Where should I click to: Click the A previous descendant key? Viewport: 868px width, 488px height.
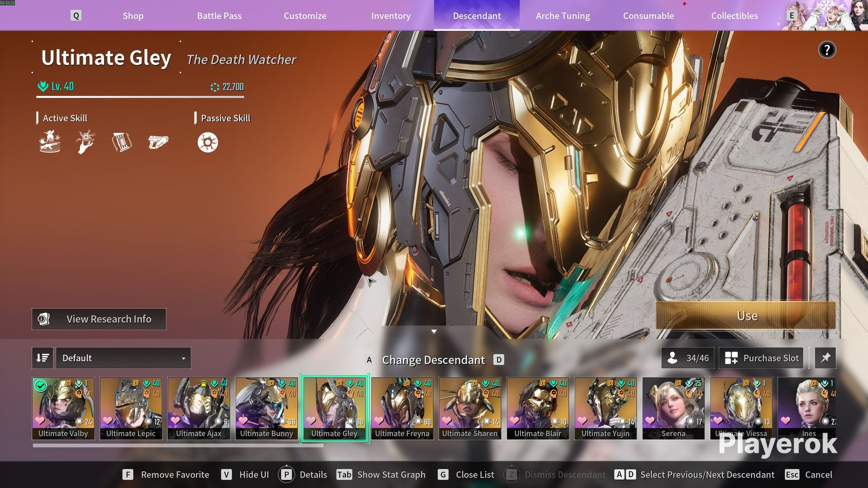(x=369, y=360)
